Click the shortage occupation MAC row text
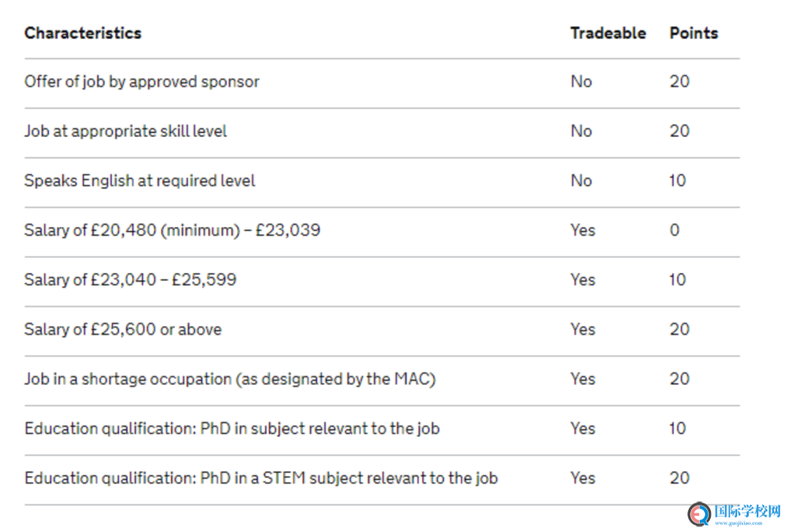This screenshot has width=789, height=532. [230, 379]
